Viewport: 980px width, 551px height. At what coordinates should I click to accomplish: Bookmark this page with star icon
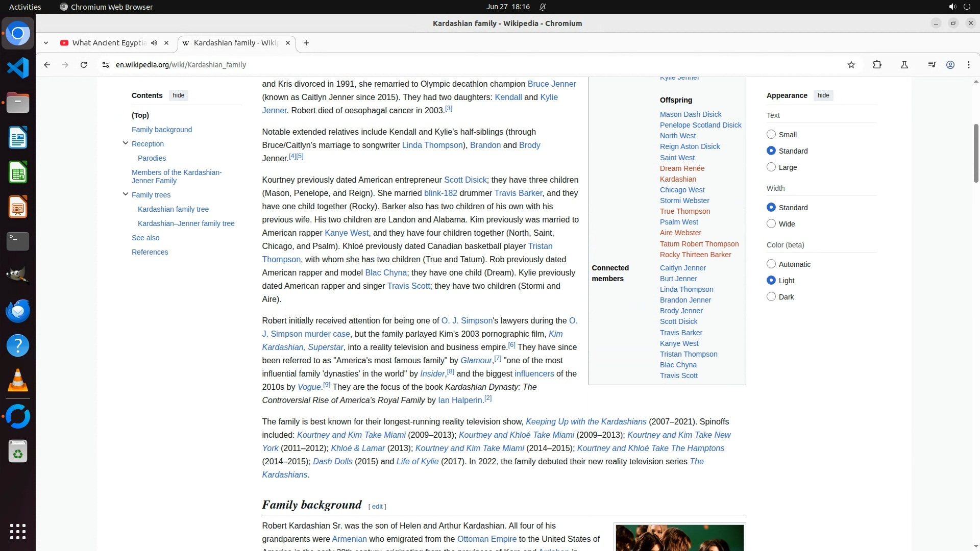coord(851,65)
